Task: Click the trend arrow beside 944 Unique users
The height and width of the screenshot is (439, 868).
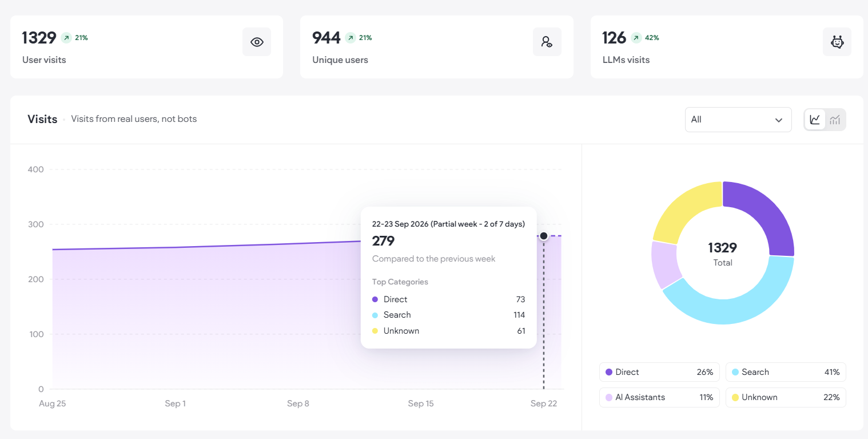Action: [x=350, y=38]
